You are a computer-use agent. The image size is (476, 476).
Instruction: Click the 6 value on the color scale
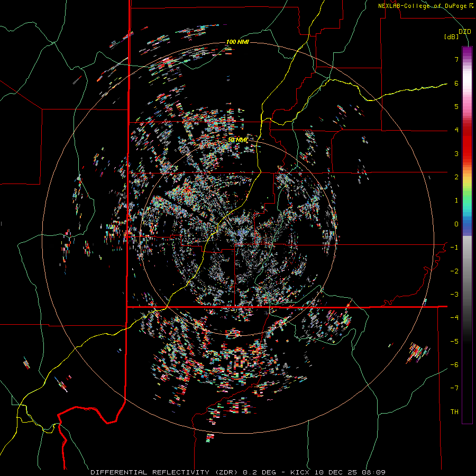pyautogui.click(x=456, y=83)
